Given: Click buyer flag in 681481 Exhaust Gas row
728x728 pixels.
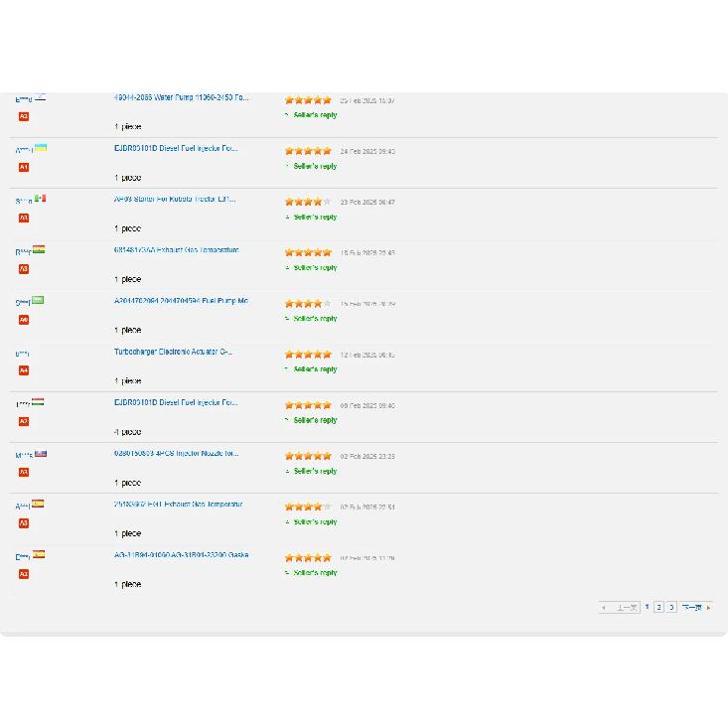Looking at the screenshot, I should pyautogui.click(x=39, y=249).
